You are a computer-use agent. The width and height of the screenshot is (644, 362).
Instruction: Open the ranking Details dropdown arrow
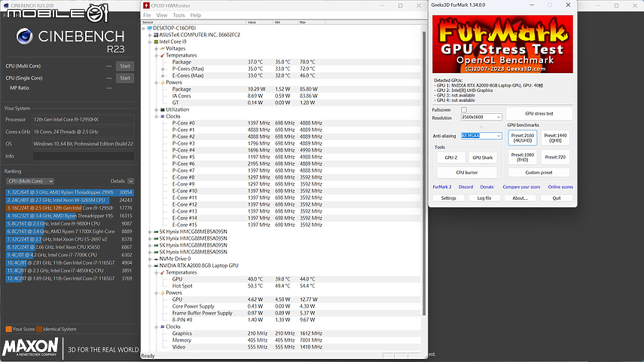coord(130,181)
